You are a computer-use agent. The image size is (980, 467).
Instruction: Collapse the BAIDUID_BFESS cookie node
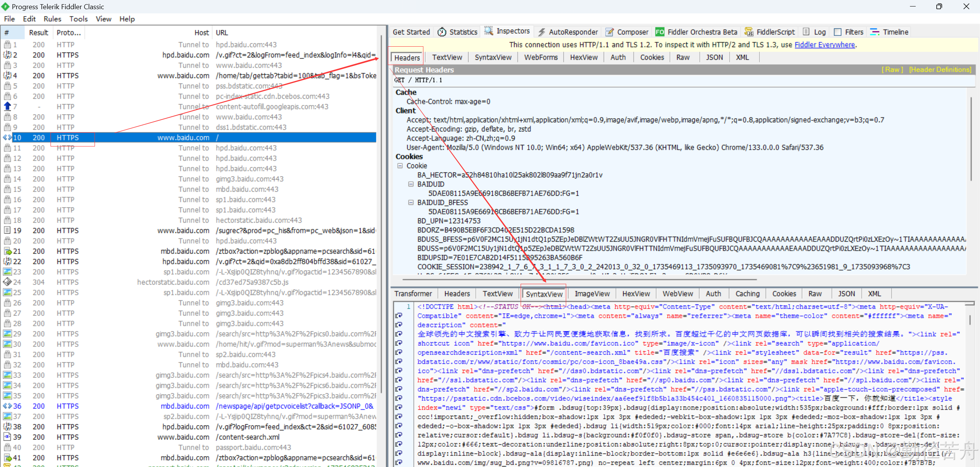point(411,202)
